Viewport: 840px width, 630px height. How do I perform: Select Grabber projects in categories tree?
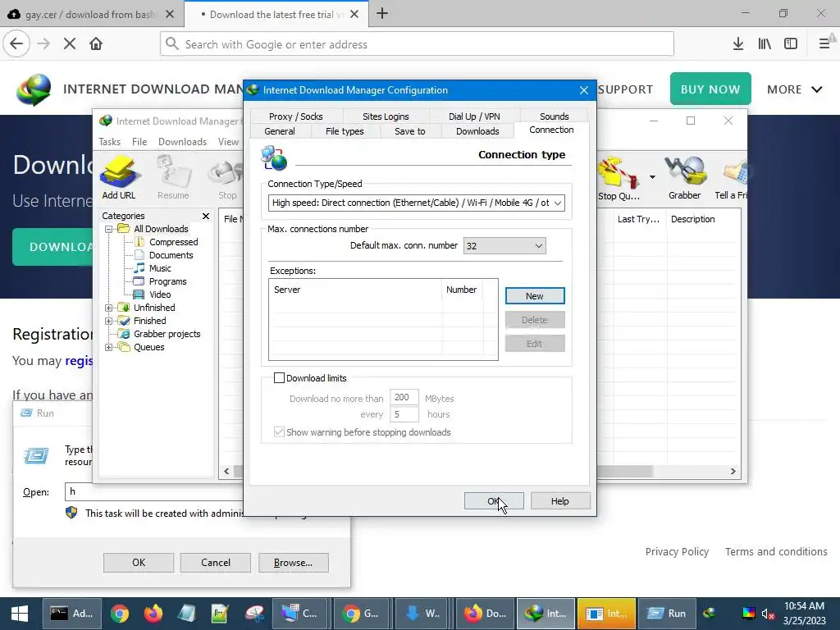pos(167,335)
